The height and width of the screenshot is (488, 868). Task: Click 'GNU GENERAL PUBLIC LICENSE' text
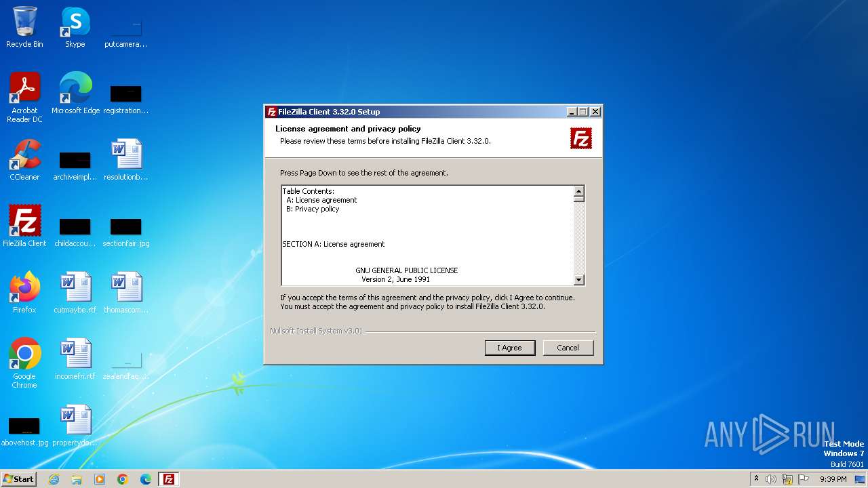407,270
